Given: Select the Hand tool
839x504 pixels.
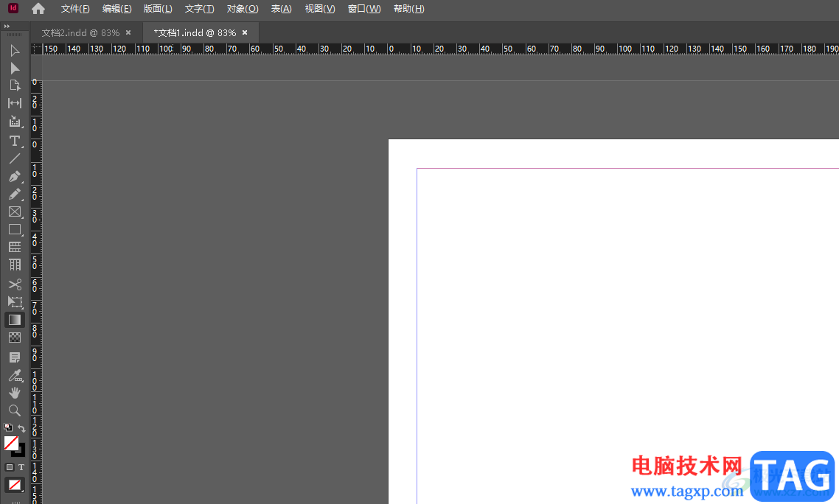Looking at the screenshot, I should point(15,393).
